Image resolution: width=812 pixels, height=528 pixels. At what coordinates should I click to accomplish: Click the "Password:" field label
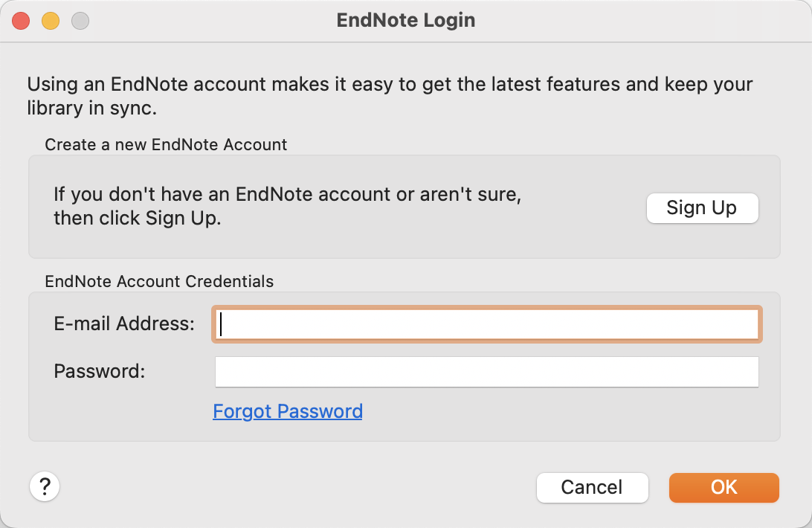(x=100, y=370)
